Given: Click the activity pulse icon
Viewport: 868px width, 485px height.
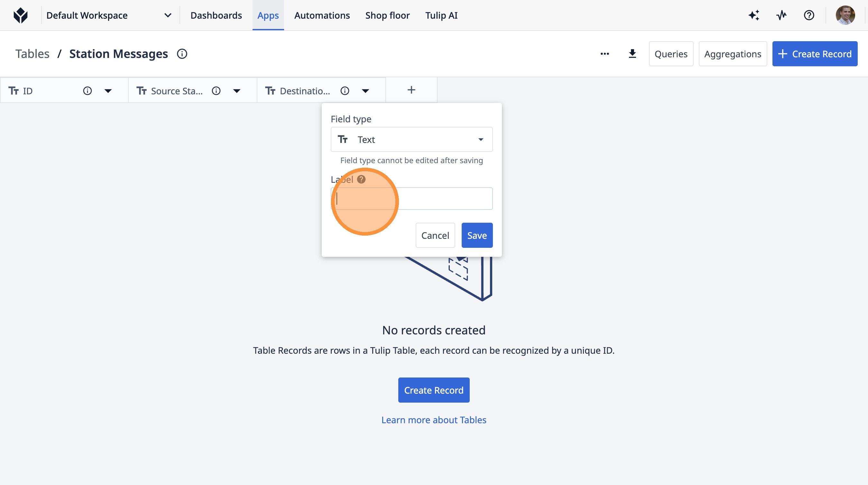Looking at the screenshot, I should [x=781, y=15].
